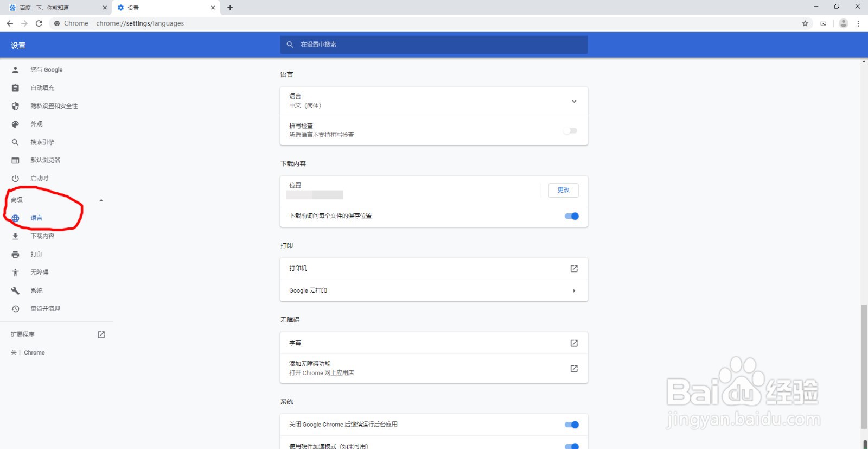Screen dimensions: 868x449
Task: Toggle 下载前询问每个文件的保存位置 switch
Action: (572, 216)
